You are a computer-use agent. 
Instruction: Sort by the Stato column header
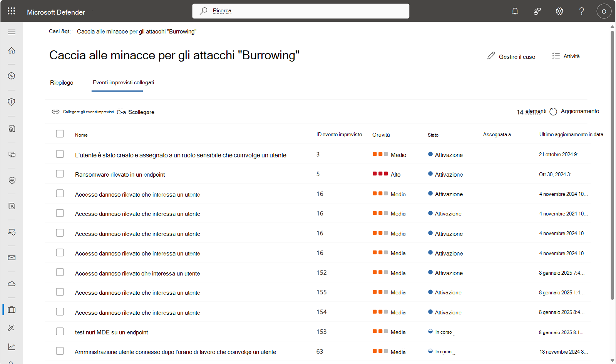click(x=433, y=135)
